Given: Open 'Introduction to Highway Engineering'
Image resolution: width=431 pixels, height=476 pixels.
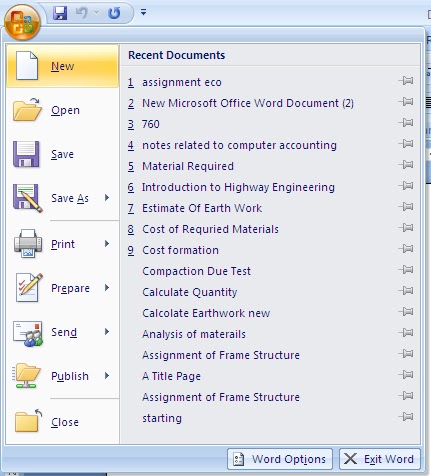Looking at the screenshot, I should point(238,187).
